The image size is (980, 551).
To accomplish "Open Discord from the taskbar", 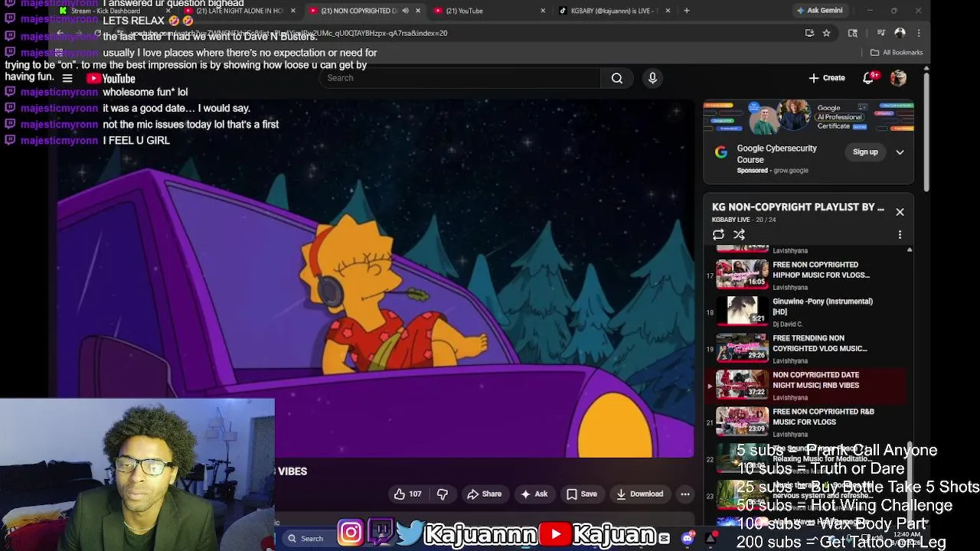I will [688, 539].
